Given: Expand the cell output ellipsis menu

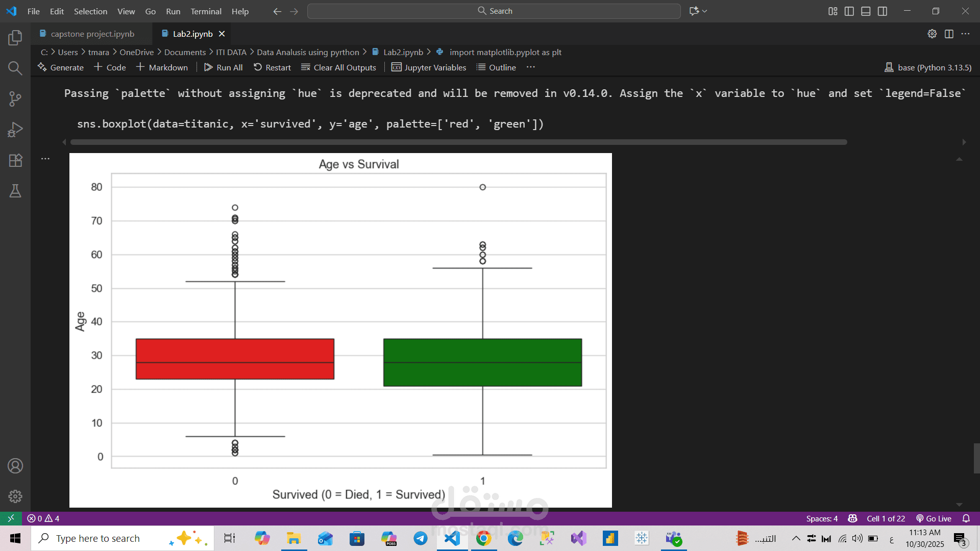Looking at the screenshot, I should point(45,159).
